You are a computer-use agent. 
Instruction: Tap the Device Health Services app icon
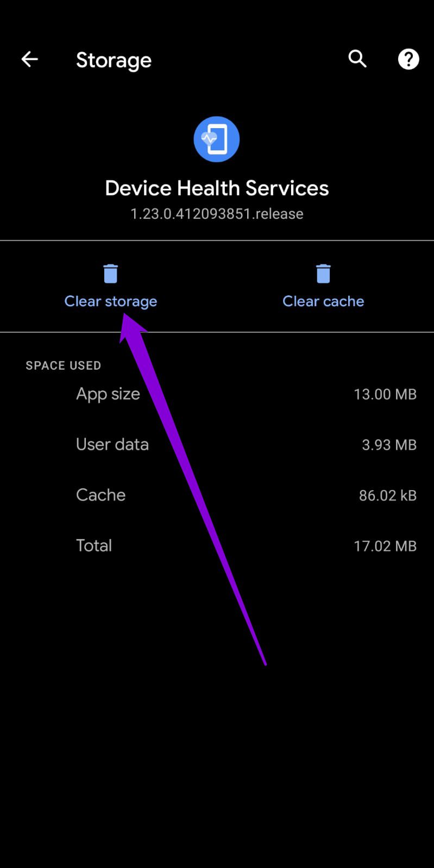[x=217, y=139]
